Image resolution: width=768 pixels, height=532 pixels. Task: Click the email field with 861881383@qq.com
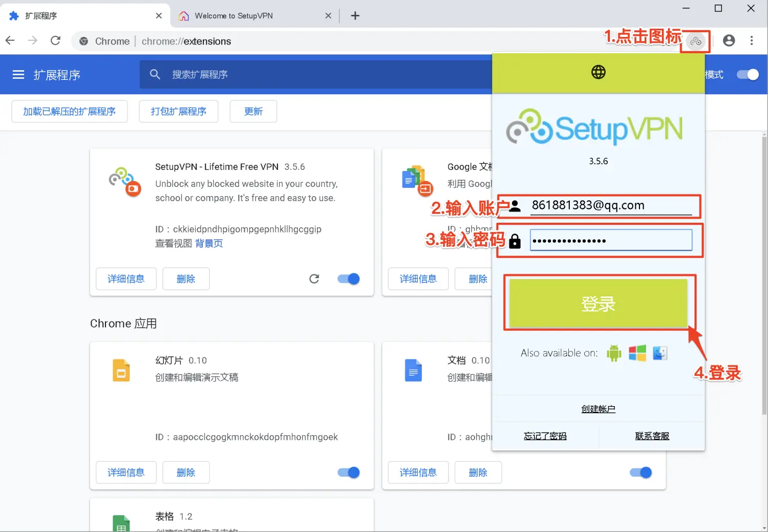click(x=611, y=205)
